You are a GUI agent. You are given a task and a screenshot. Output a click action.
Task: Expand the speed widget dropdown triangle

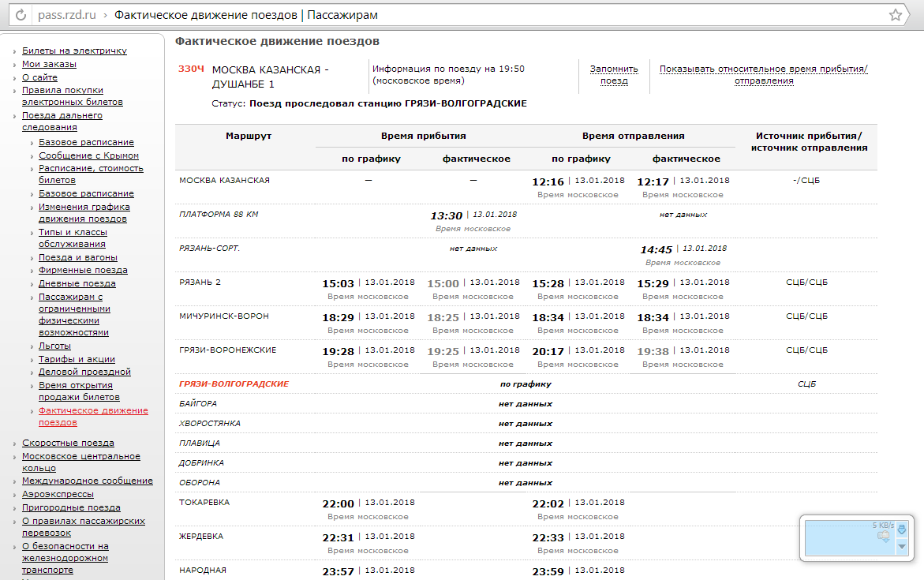[902, 546]
